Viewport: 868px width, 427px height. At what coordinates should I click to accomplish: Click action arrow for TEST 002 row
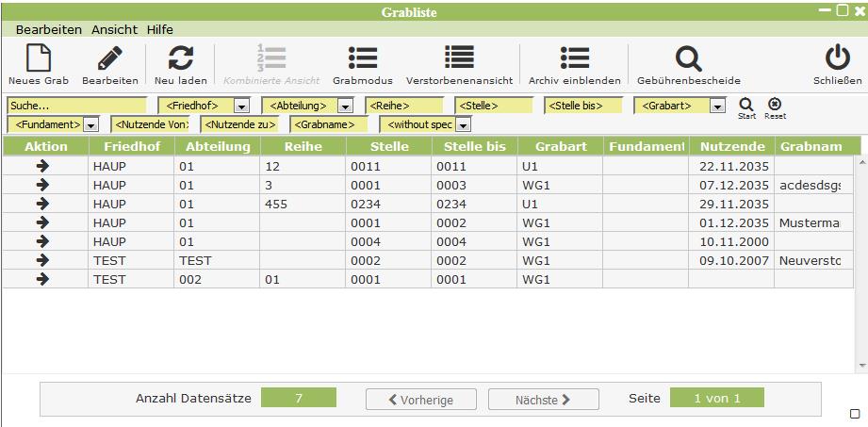pyautogui.click(x=42, y=279)
